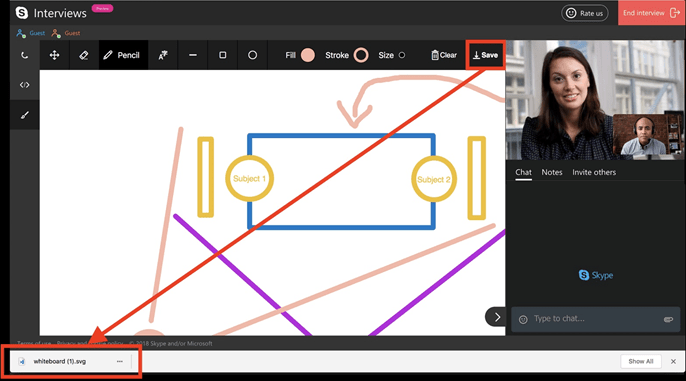The image size is (686, 381).
Task: Select the eraser tool
Action: (84, 55)
